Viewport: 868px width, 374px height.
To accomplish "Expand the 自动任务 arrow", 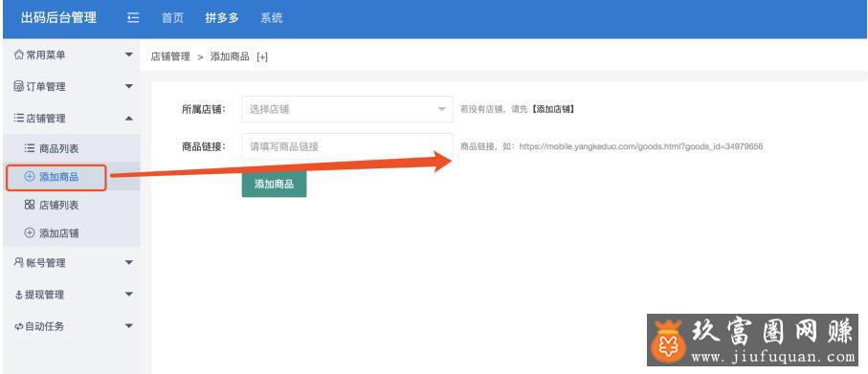I will pyautogui.click(x=129, y=326).
